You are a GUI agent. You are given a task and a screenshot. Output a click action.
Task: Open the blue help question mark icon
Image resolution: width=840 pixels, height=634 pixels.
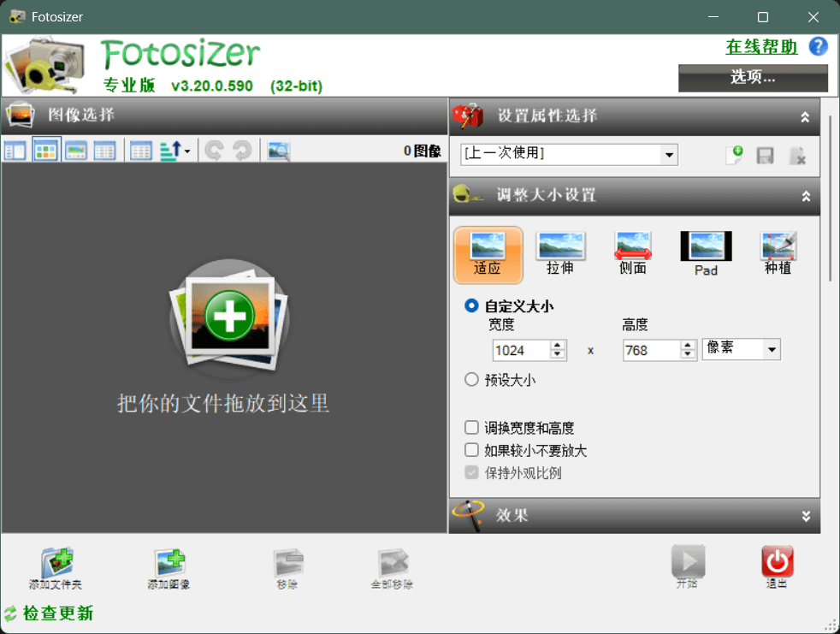[x=818, y=46]
